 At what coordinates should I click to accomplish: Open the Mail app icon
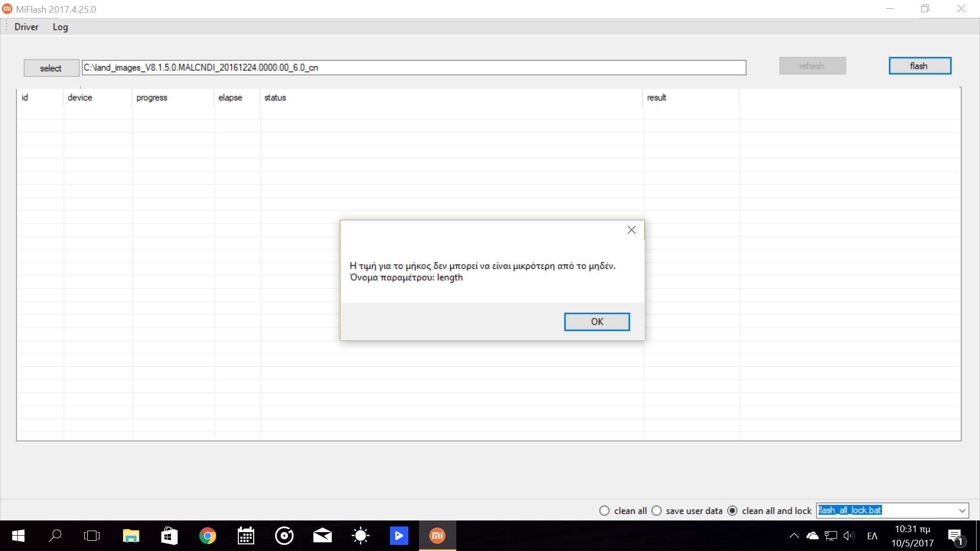pos(323,536)
